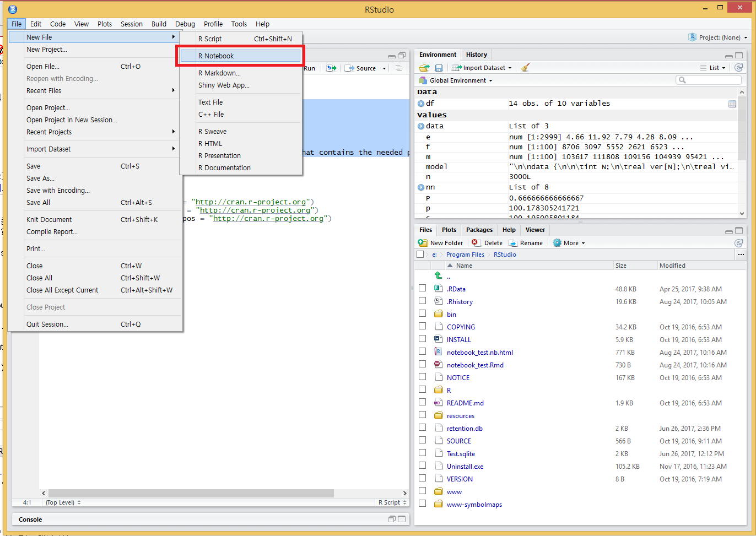756x536 pixels.
Task: Click the open folder load workspace icon
Action: (x=424, y=68)
